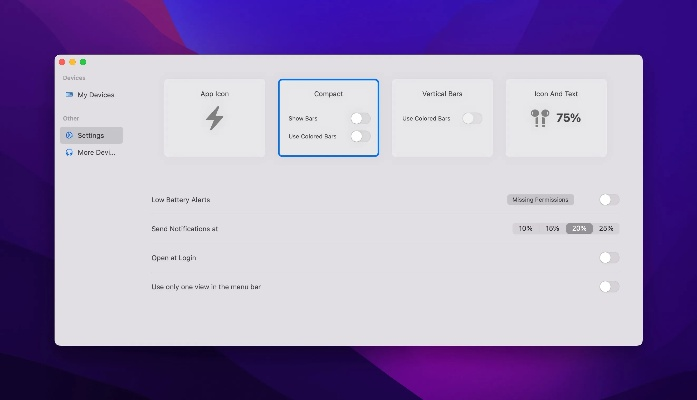Select the 10% notification threshold
The height and width of the screenshot is (400, 697).
tap(525, 229)
